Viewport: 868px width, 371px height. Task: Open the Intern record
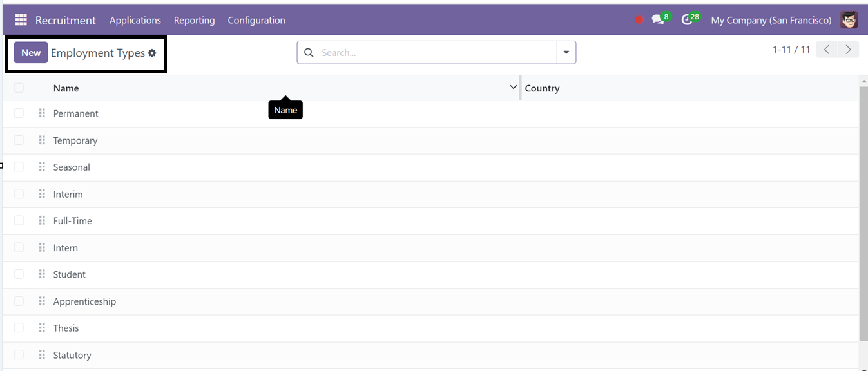click(66, 247)
